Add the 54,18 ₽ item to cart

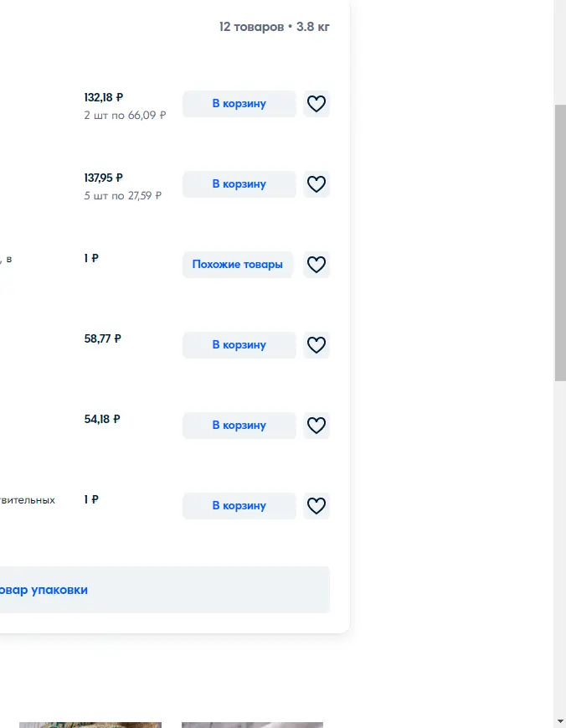(239, 426)
